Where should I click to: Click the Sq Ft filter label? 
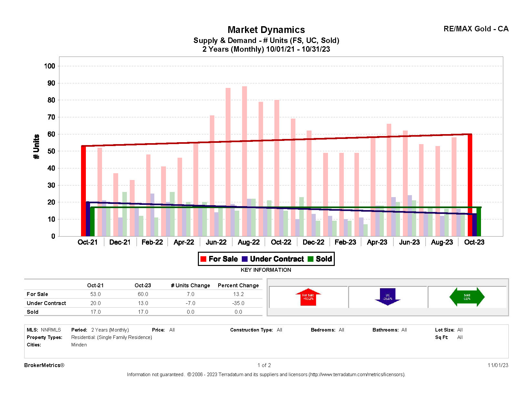[441, 337]
